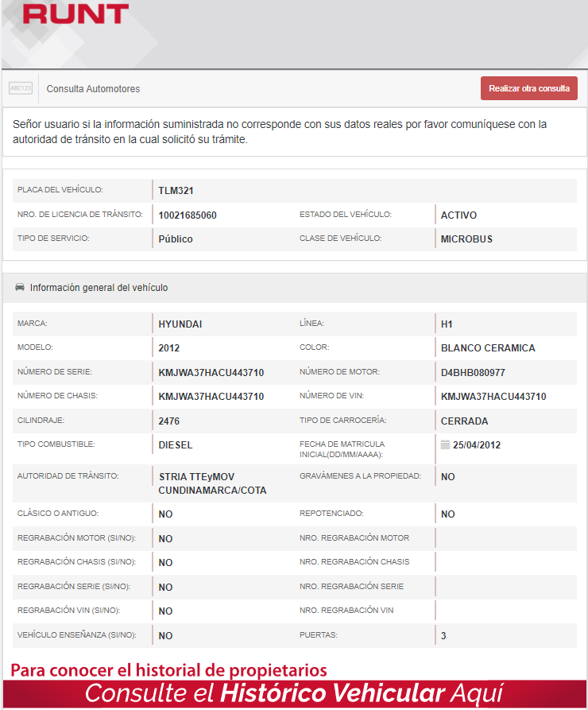Click the CERRADA body type value
588x710 pixels.
(464, 421)
